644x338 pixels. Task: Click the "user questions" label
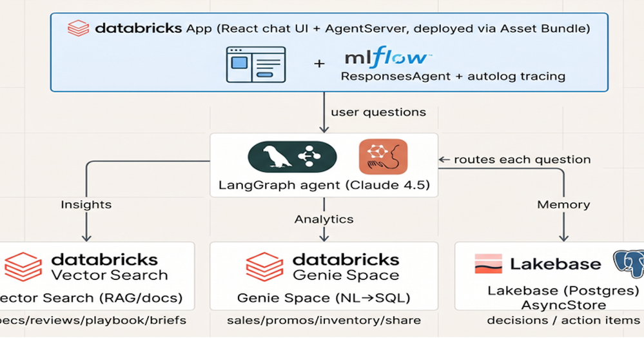click(x=378, y=112)
